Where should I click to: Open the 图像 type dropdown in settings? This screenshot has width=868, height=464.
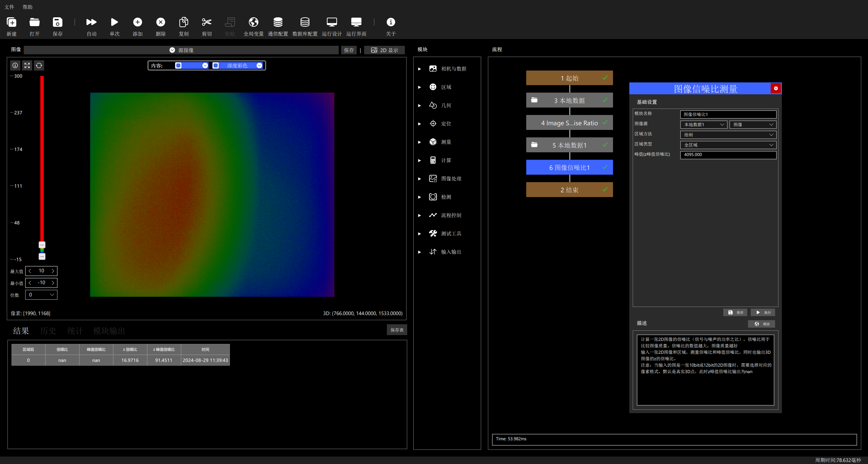[753, 124]
